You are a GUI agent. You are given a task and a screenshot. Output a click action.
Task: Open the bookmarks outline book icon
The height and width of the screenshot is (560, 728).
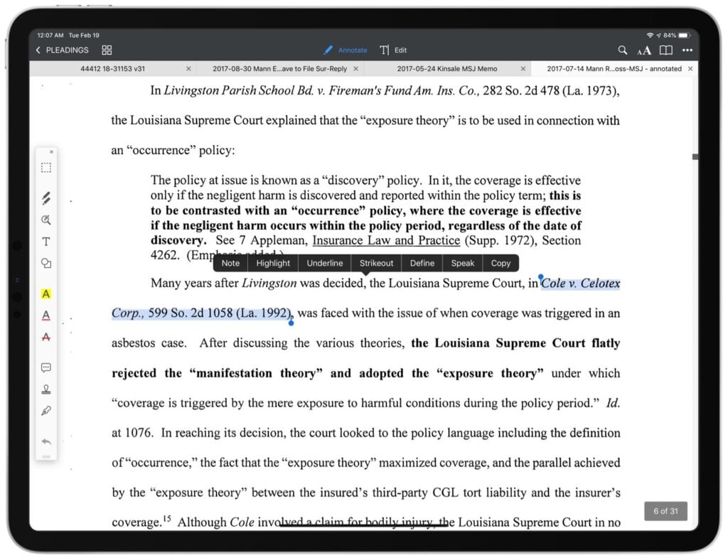click(x=665, y=50)
